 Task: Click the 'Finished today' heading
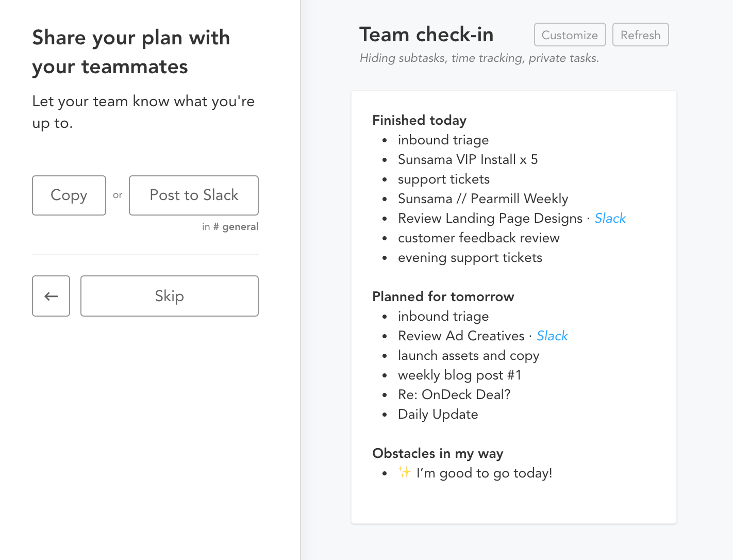coord(419,120)
